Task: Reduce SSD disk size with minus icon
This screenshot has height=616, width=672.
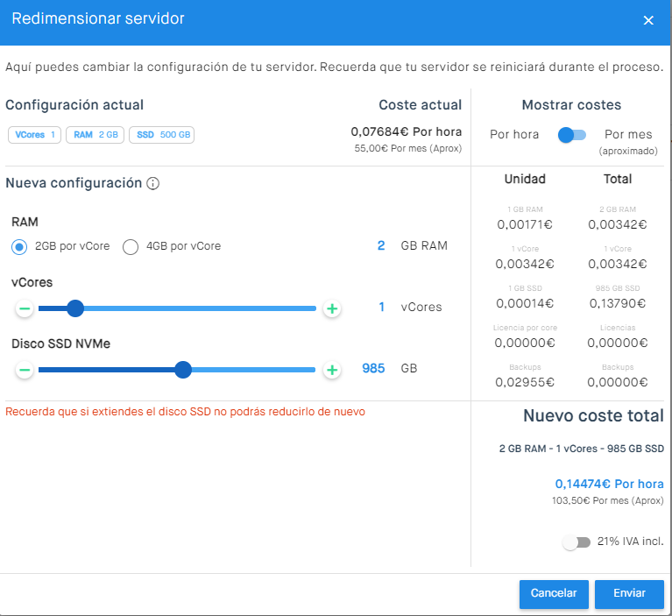Action: pyautogui.click(x=25, y=370)
